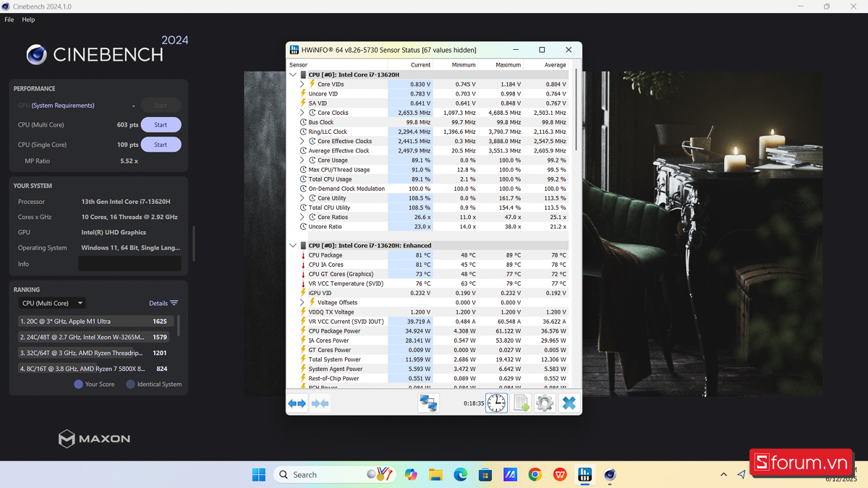This screenshot has width=868, height=488.
Task: Open Microsoft Store taskbar icon
Action: point(485,474)
